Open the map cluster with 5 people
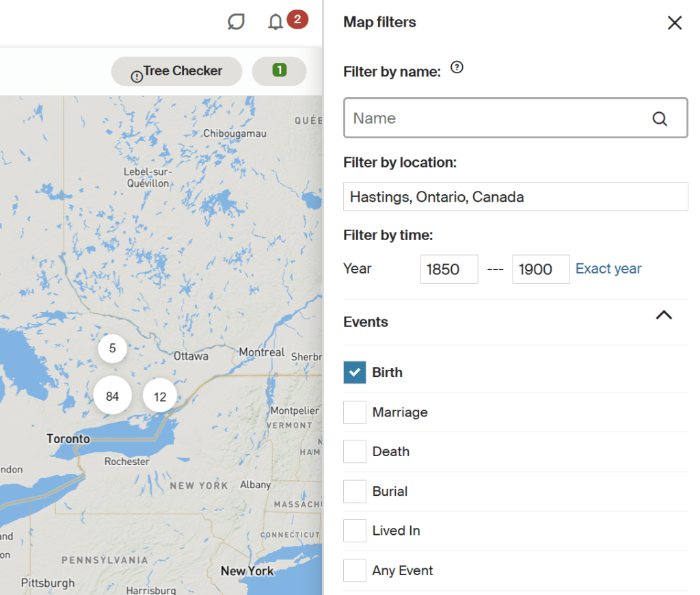 (x=113, y=348)
